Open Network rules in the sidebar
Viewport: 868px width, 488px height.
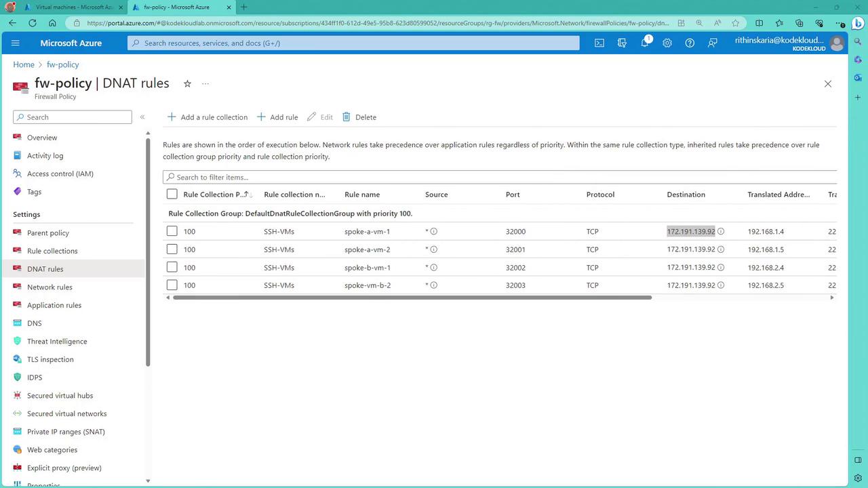[x=50, y=287]
